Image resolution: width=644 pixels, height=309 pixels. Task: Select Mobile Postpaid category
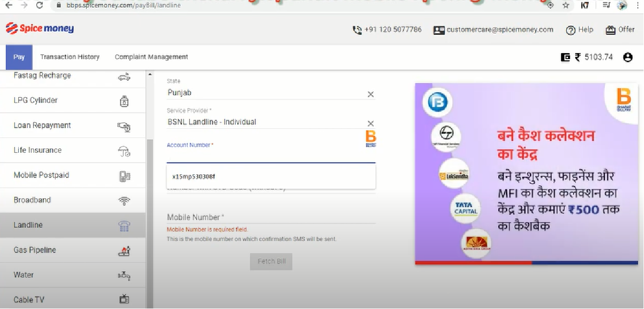coord(73,175)
